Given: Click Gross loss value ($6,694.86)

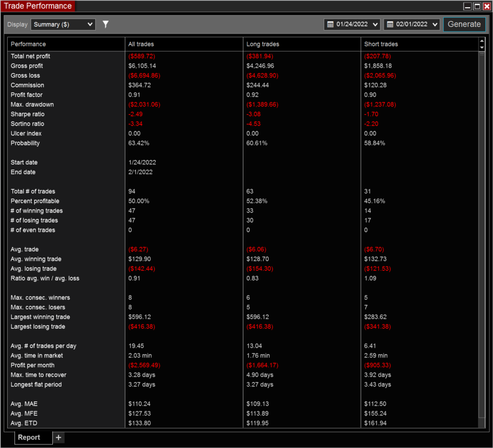Looking at the screenshot, I should [144, 76].
